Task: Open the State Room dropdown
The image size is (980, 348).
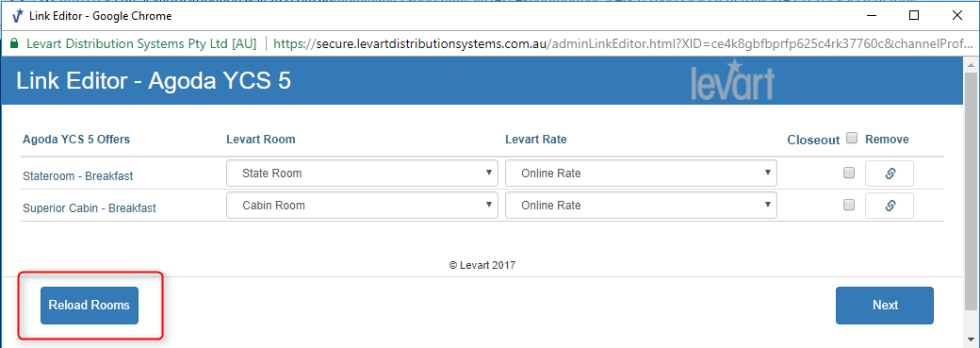Action: (x=363, y=174)
